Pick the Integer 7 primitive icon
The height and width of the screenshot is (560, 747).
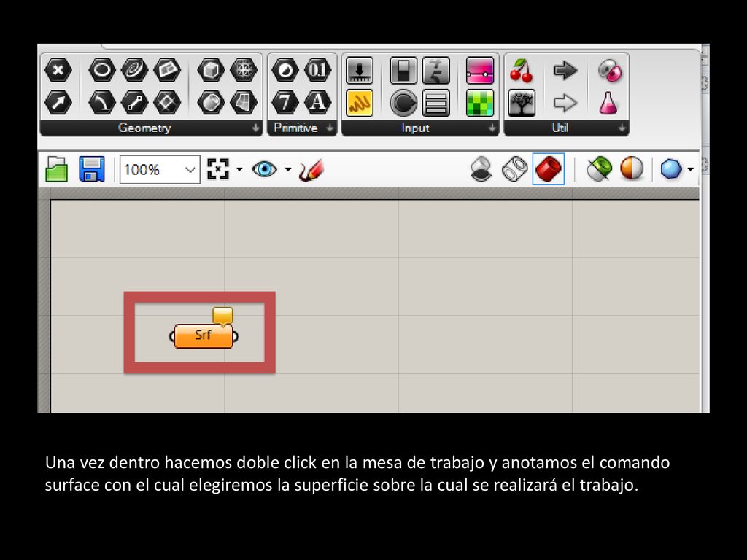click(285, 102)
